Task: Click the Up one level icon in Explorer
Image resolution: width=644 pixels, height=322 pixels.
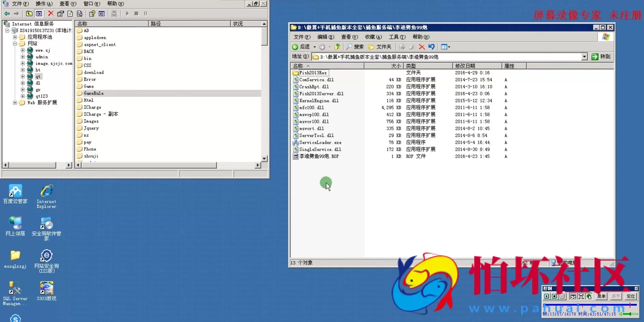Action: [x=337, y=47]
